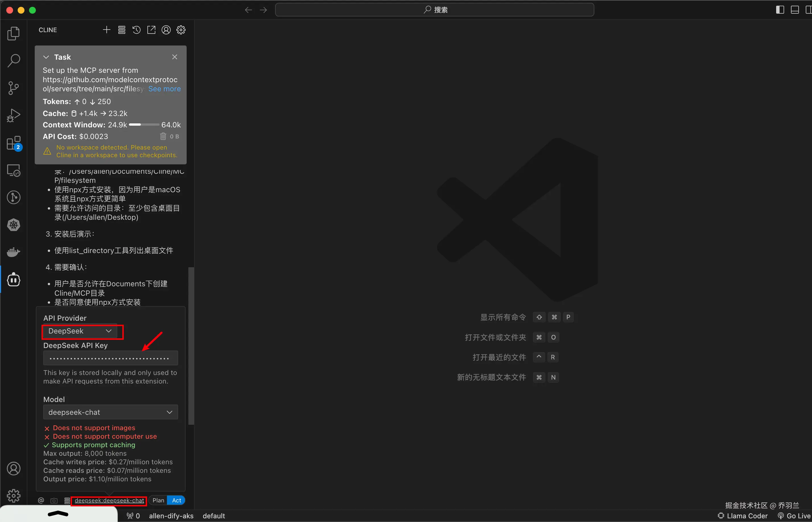This screenshot has width=812, height=522.
Task: Open Source Control in the activity bar
Action: click(14, 88)
